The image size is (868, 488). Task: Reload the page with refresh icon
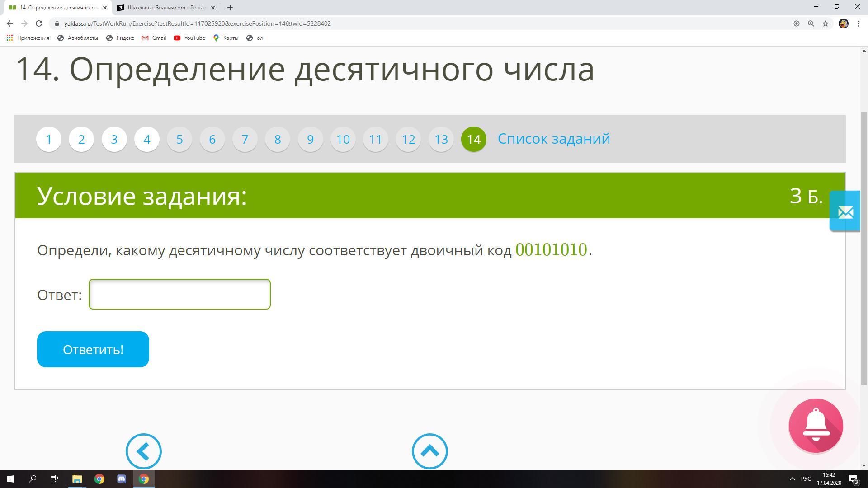click(39, 23)
